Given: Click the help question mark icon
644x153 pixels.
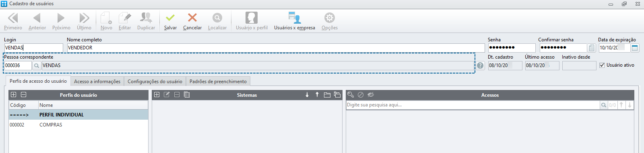Looking at the screenshot, I should pos(480,65).
